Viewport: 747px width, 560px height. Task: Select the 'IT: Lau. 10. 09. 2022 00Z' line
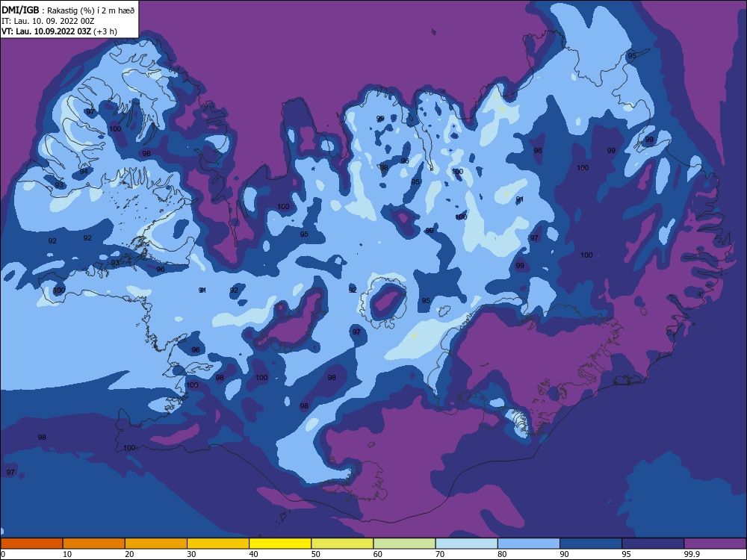coord(48,21)
